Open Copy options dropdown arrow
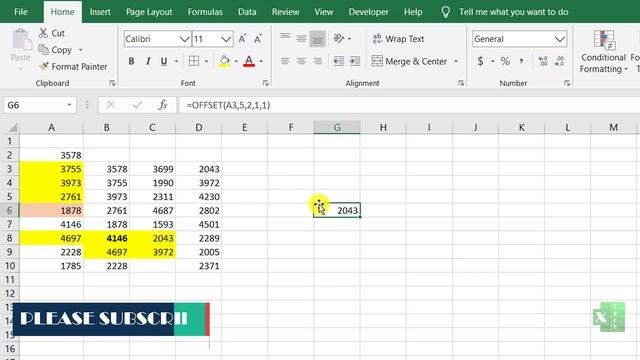The width and height of the screenshot is (640, 360). click(x=80, y=50)
